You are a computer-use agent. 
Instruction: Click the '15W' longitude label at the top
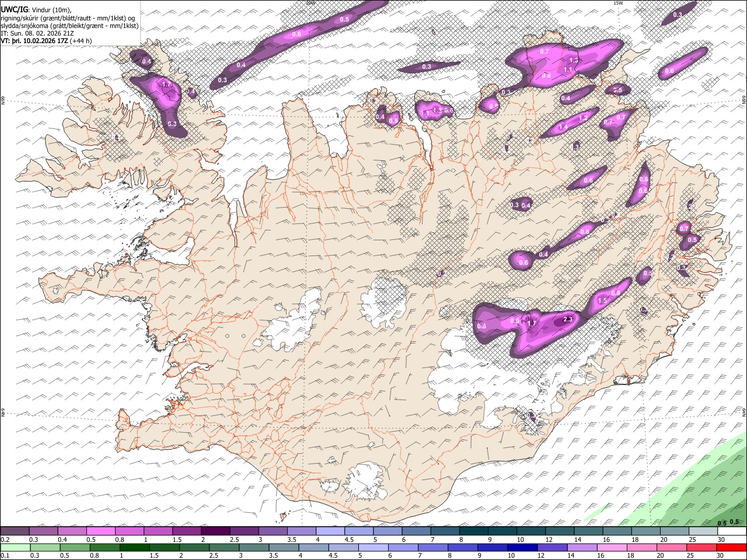pos(618,3)
